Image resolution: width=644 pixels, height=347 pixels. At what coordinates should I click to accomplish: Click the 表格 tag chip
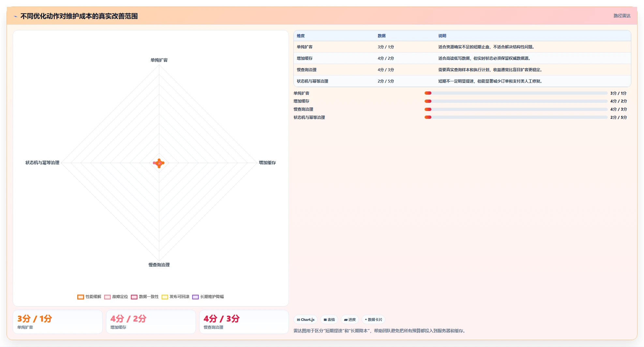tap(329, 320)
